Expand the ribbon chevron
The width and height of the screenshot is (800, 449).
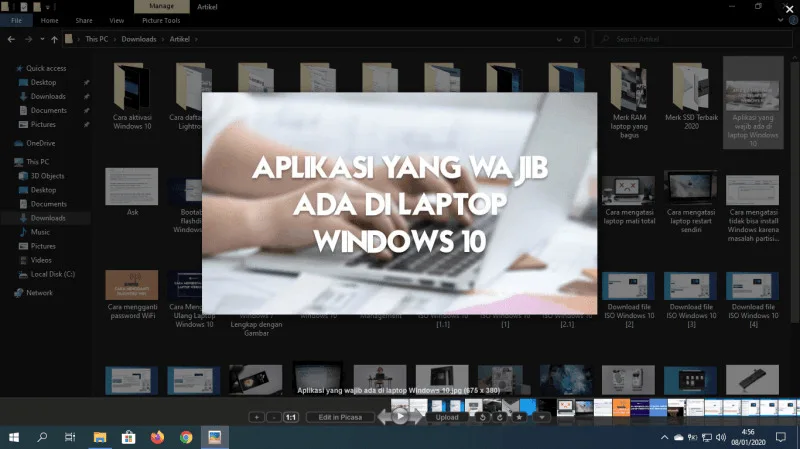tap(780, 20)
